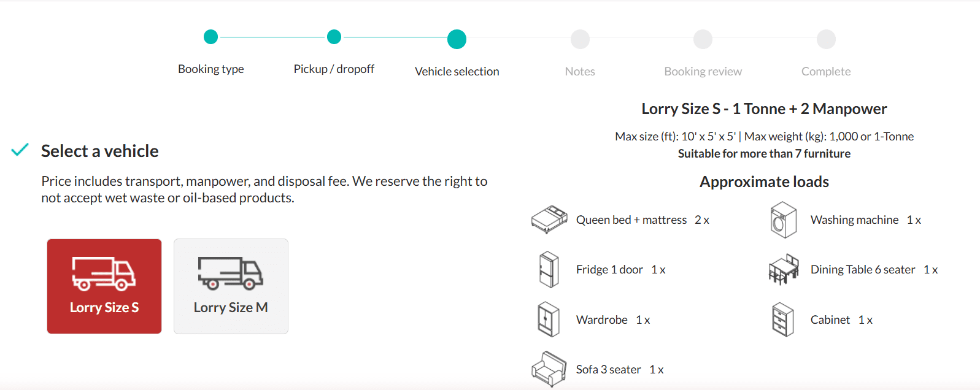Jump to the Notes step circle
This screenshot has width=980, height=390.
[580, 39]
